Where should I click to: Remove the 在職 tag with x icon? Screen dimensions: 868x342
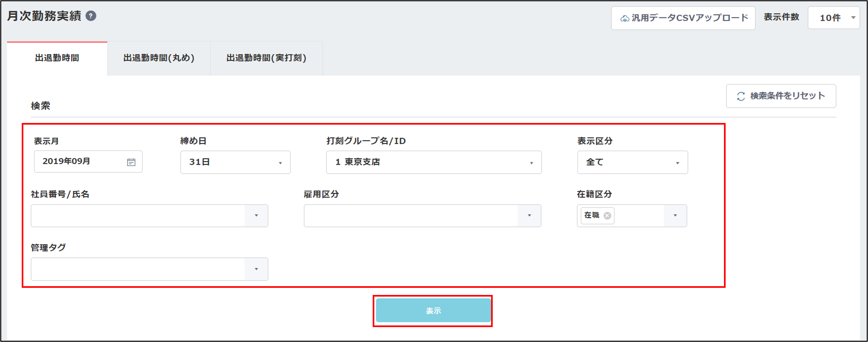tap(607, 216)
